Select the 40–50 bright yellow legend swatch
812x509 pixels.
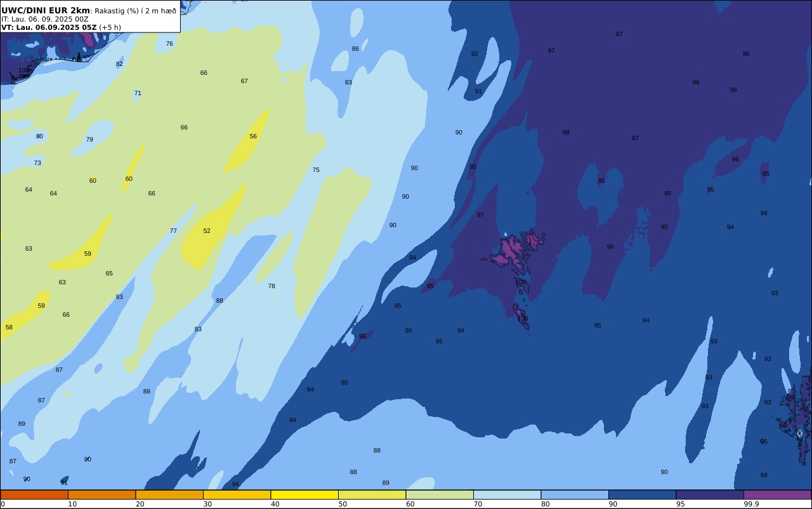pyautogui.click(x=304, y=494)
